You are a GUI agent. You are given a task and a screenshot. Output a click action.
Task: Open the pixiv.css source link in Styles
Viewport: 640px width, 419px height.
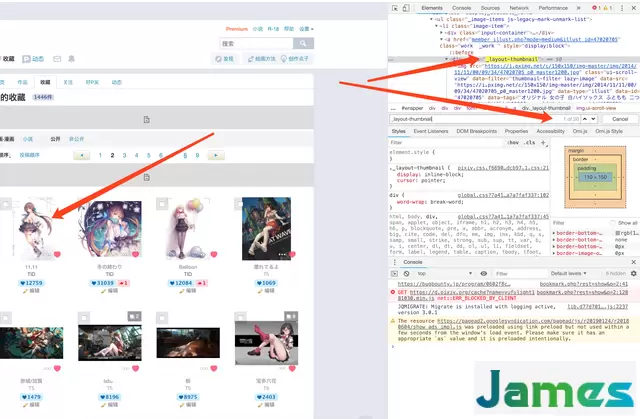click(x=503, y=168)
